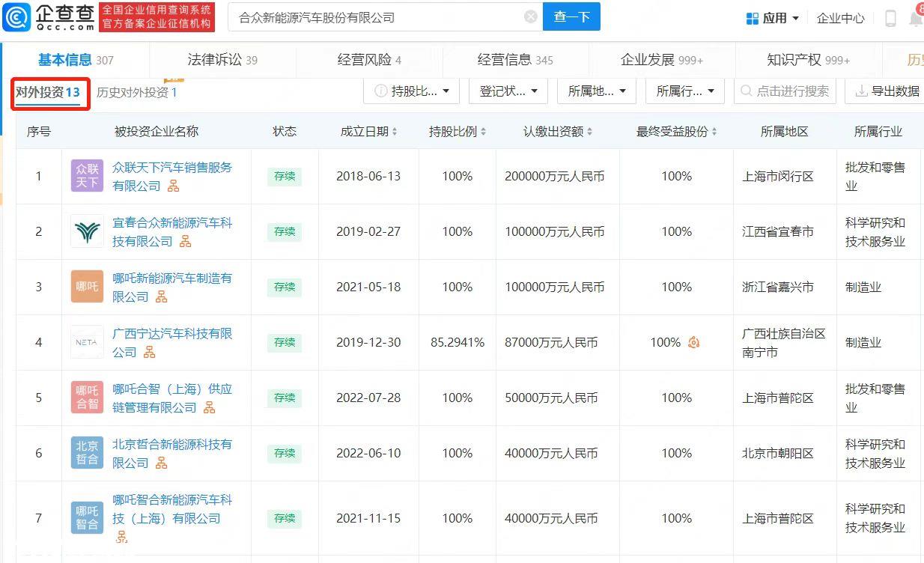Switch to 基本信息 tab
This screenshot has height=563, width=924.
pos(76,60)
